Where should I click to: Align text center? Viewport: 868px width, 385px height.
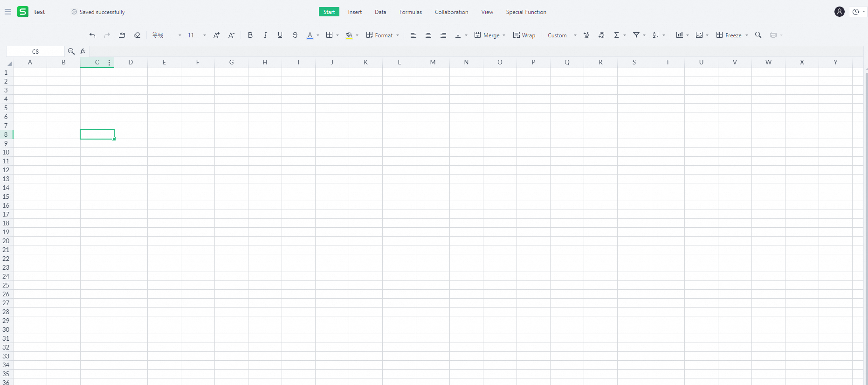pos(428,35)
